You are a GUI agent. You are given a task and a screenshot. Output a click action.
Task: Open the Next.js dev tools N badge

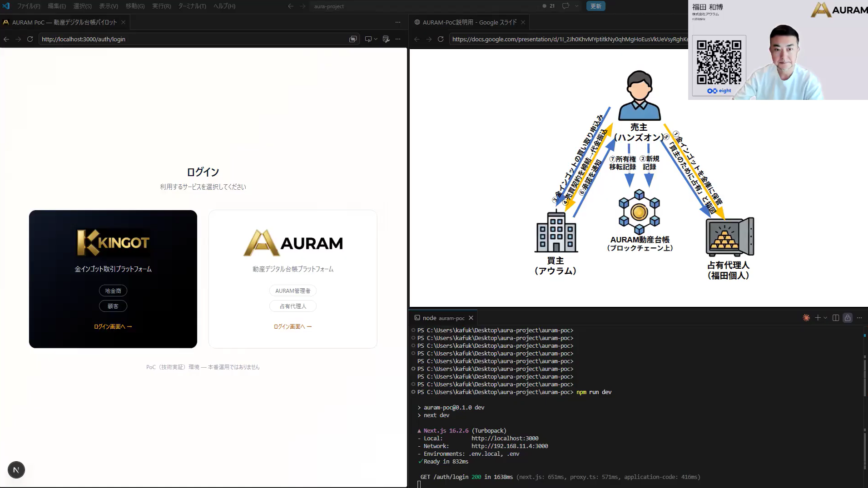[x=16, y=470]
